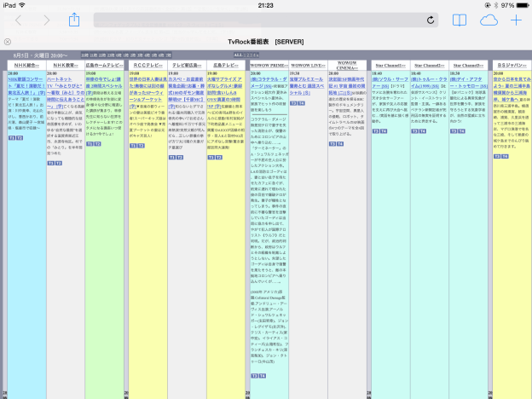
Task: Open the 広島ホームテレビ channel header
Action: pyautogui.click(x=105, y=65)
